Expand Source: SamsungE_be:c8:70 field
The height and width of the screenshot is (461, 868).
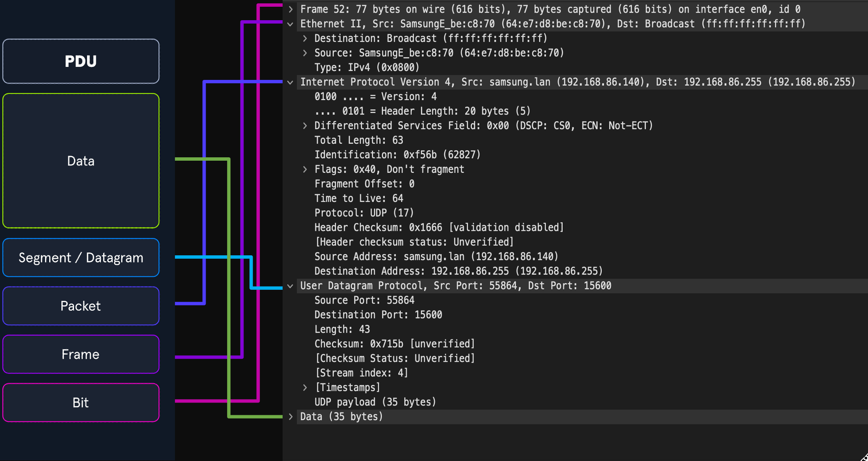[x=305, y=53]
